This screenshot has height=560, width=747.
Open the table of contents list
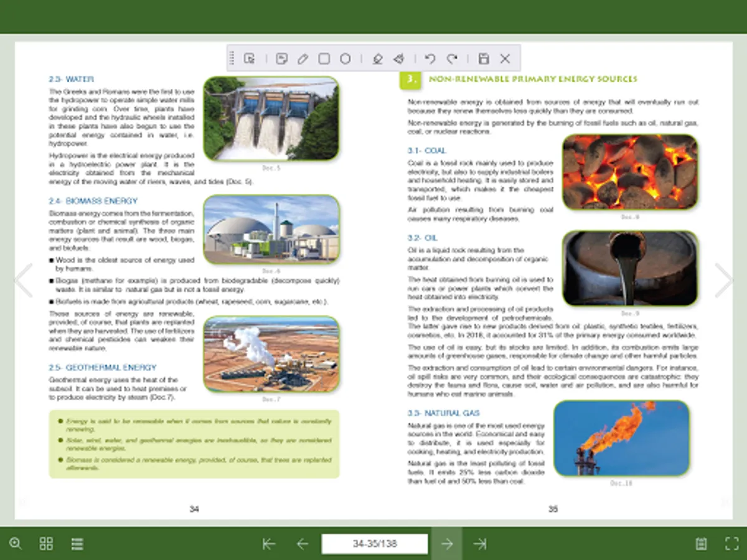click(x=77, y=543)
